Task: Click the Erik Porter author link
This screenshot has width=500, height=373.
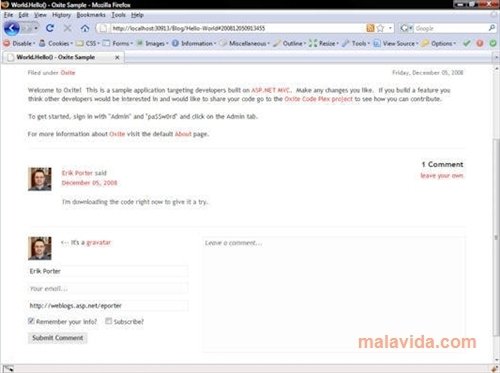Action: 77,173
